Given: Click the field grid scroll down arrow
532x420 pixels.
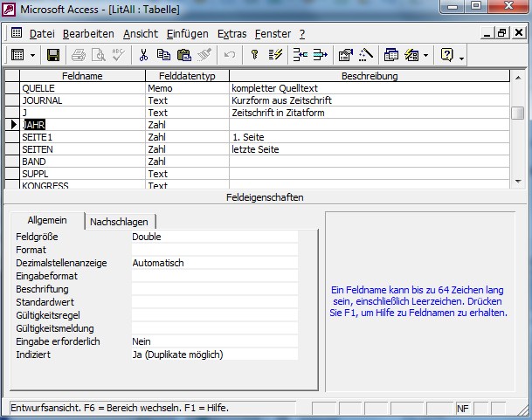Looking at the screenshot, I should (518, 181).
